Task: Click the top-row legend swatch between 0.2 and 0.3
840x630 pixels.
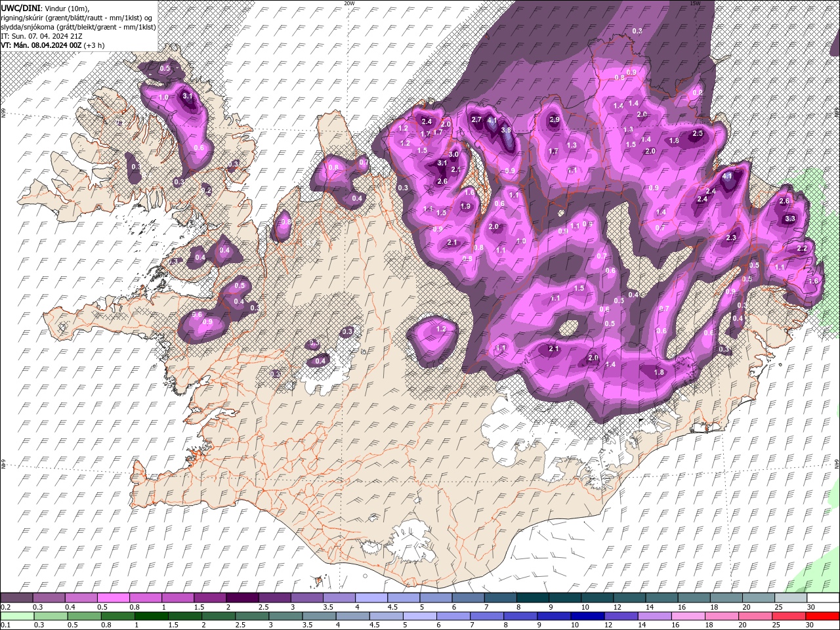Action: click(x=16, y=598)
